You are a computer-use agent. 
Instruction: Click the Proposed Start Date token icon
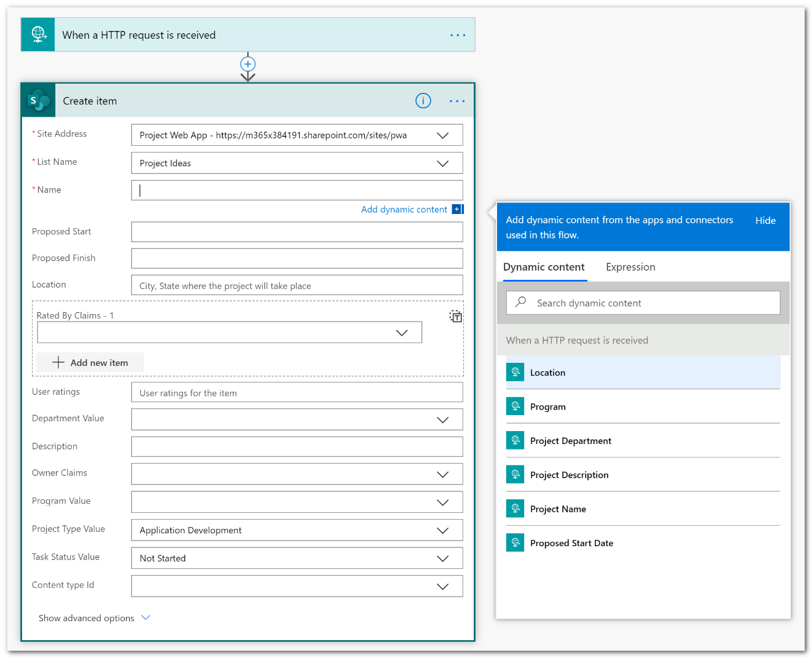click(515, 542)
